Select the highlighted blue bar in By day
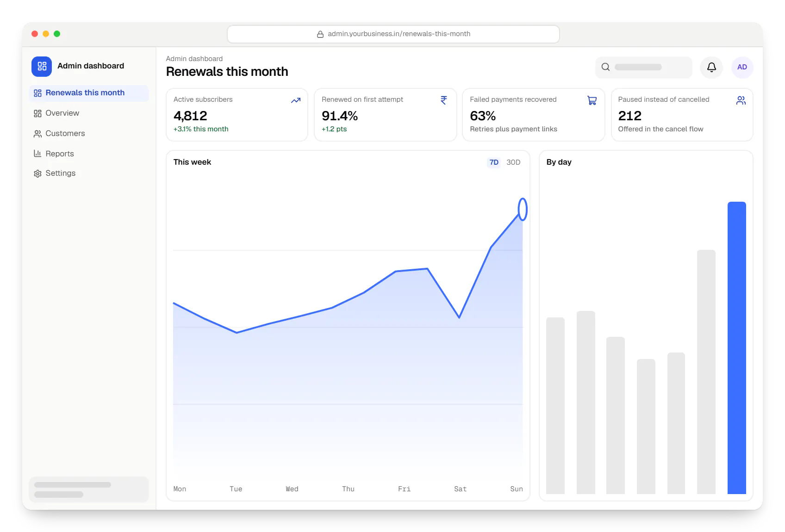The width and height of the screenshot is (785, 532). coord(736,348)
